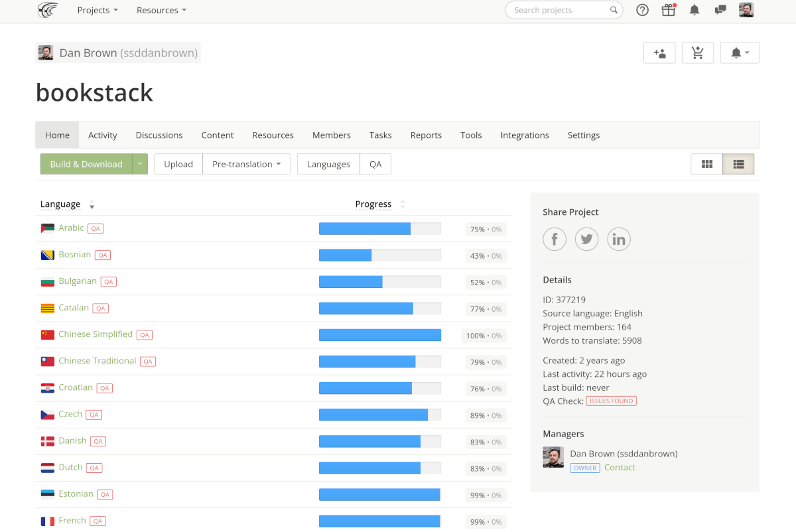Open the Projects dropdown menu
The height and width of the screenshot is (532, 796).
pos(98,10)
